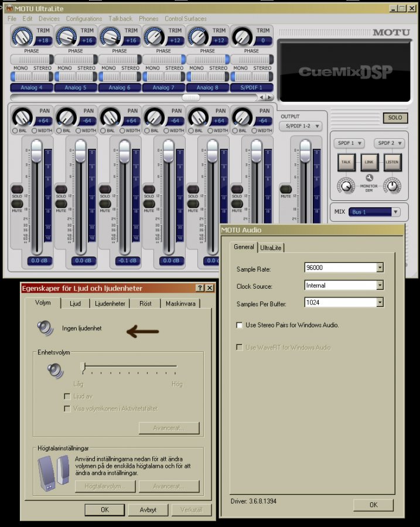Click the Analog 4 PHASE switch
The width and height of the screenshot is (420, 527).
(x=32, y=60)
